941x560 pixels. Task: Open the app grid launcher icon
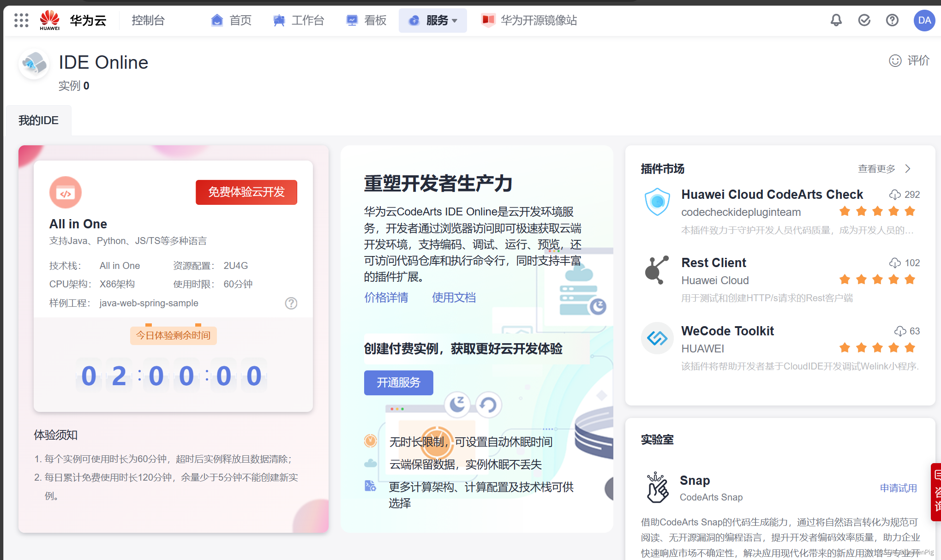coord(21,20)
